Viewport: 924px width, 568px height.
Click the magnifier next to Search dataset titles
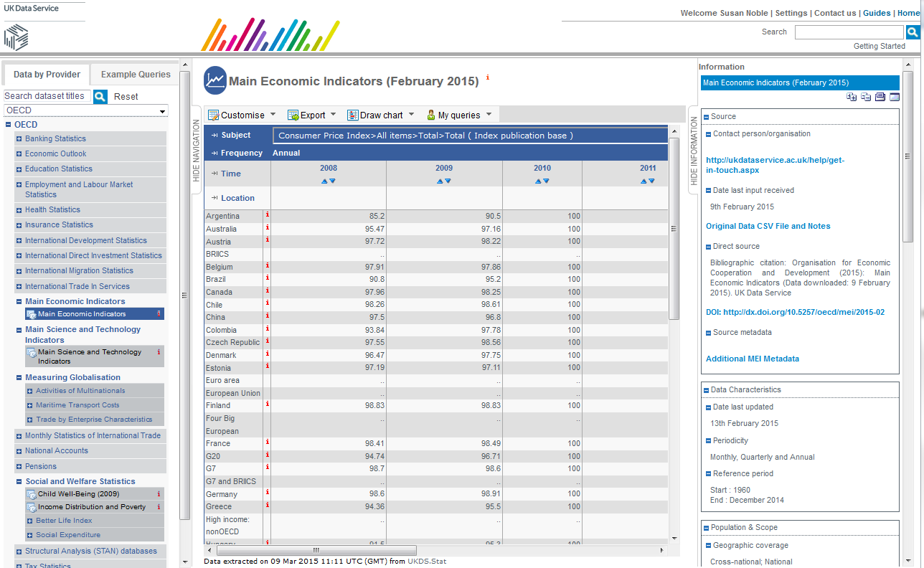pyautogui.click(x=100, y=96)
